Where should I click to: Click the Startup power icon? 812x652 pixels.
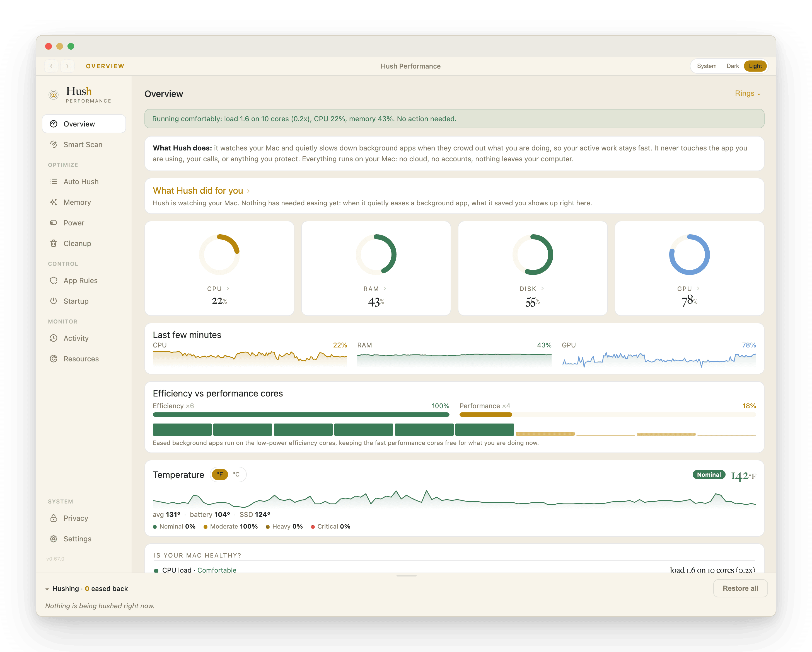point(54,301)
